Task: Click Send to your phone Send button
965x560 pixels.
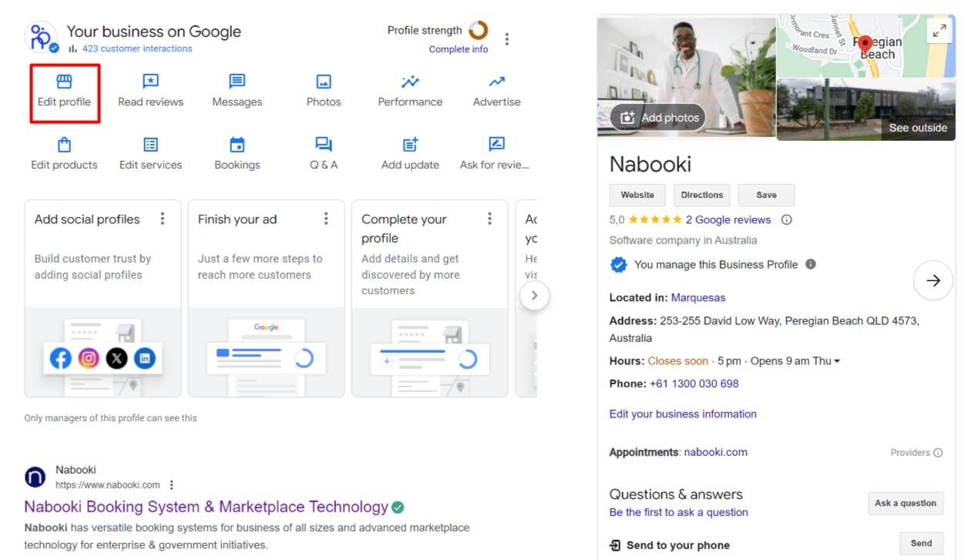Action: (x=921, y=543)
